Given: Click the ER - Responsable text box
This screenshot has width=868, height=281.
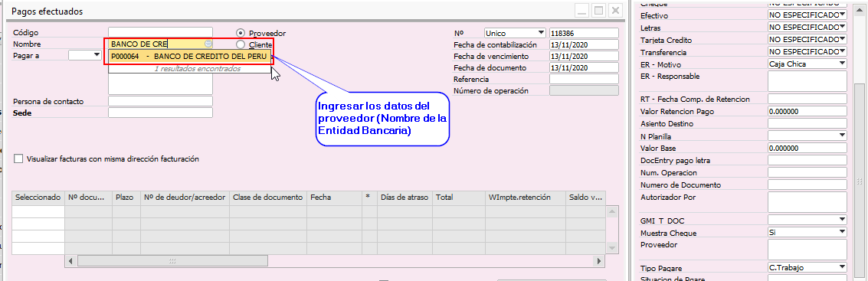Looking at the screenshot, I should pyautogui.click(x=807, y=81).
